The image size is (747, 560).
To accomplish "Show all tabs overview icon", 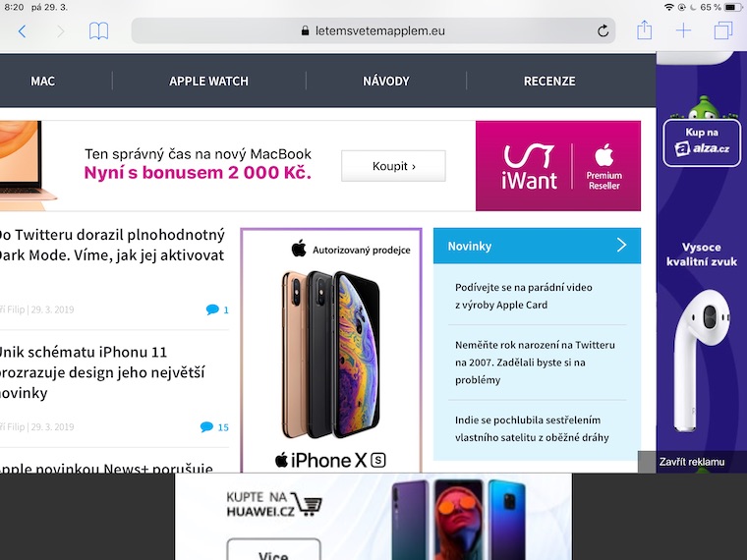I will [723, 30].
